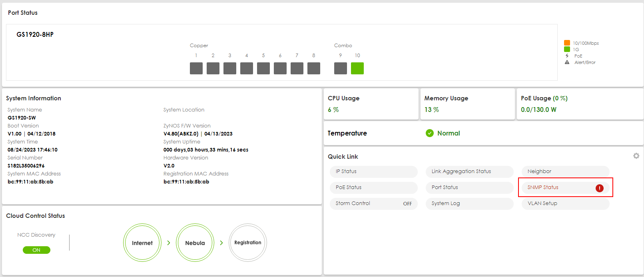Screen dimensions: 644x277
Task: Open Port Status quick link
Action: point(469,187)
